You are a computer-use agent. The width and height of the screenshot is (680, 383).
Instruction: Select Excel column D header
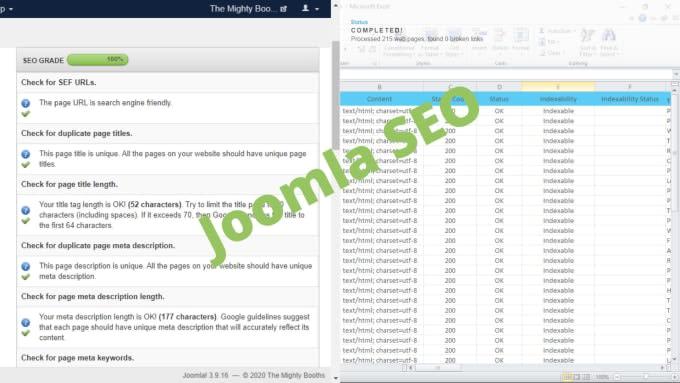click(499, 87)
